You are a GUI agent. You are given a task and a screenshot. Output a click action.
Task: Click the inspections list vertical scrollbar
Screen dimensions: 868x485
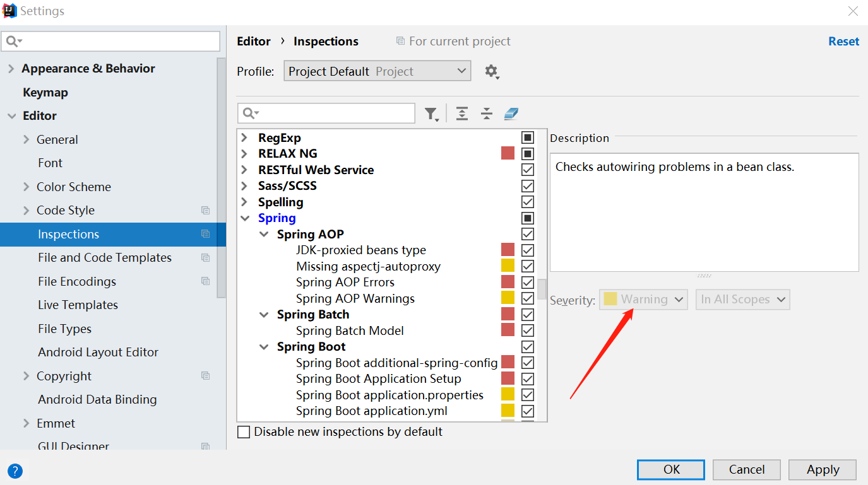(x=542, y=288)
